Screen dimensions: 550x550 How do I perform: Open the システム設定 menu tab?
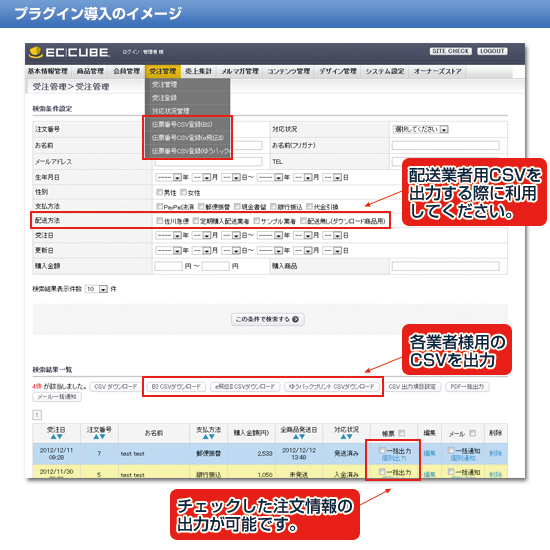pyautogui.click(x=385, y=71)
